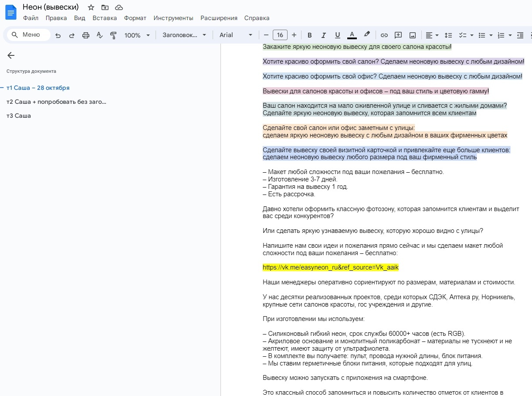Open the vk.me/easyneon_ru link
Viewport: 532px width, 396px height.
331,267
